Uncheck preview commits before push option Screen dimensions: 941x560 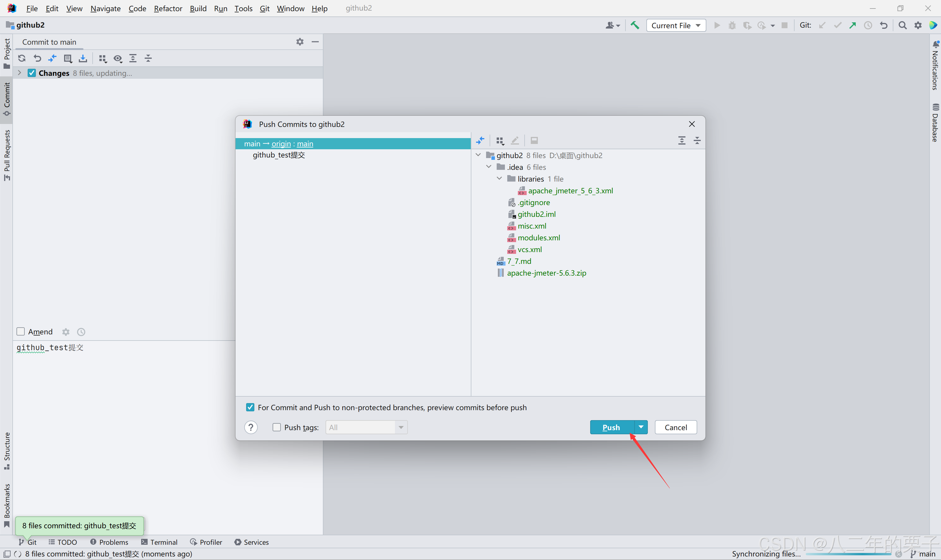tap(250, 407)
